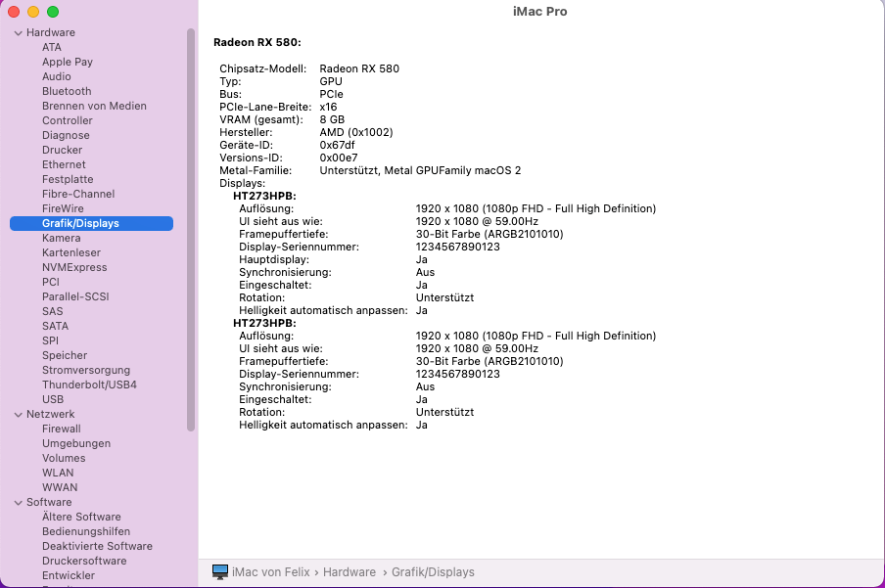This screenshot has width=885, height=588.
Task: Collapse the Hardware section
Action: 18,32
